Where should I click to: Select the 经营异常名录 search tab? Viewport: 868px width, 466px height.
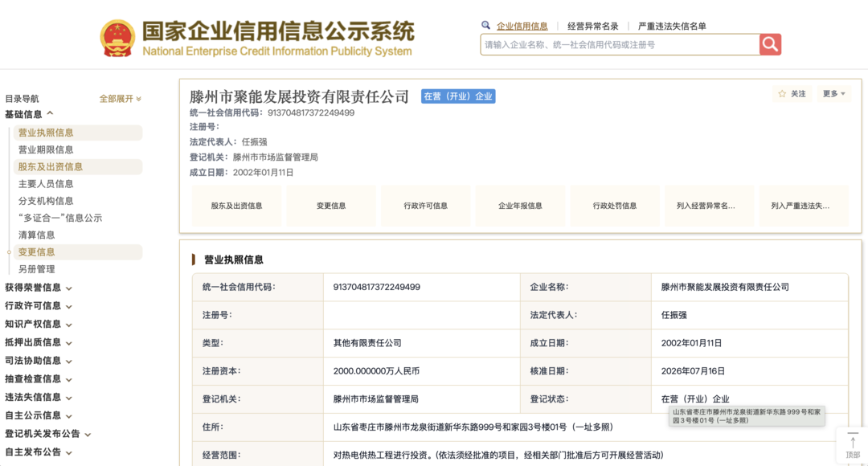coord(593,26)
